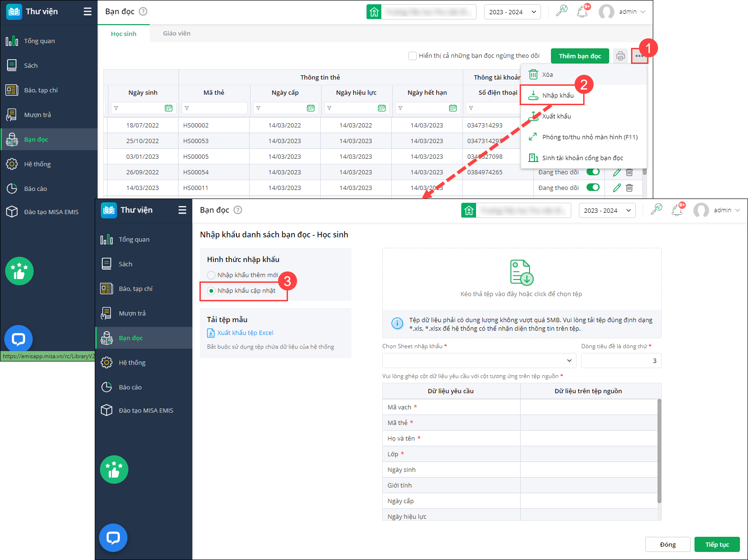Image resolution: width=748 pixels, height=560 pixels.
Task: Open the three-dot more options menu
Action: (x=639, y=56)
